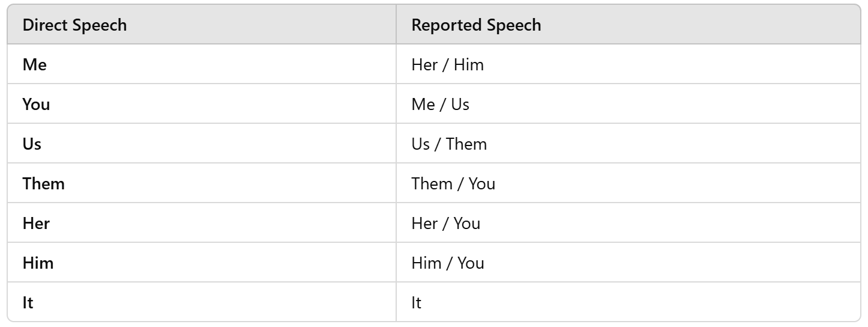This screenshot has height=327, width=868.
Task: Click "Him" in the "Her / Him" cell
Action: [x=469, y=65]
